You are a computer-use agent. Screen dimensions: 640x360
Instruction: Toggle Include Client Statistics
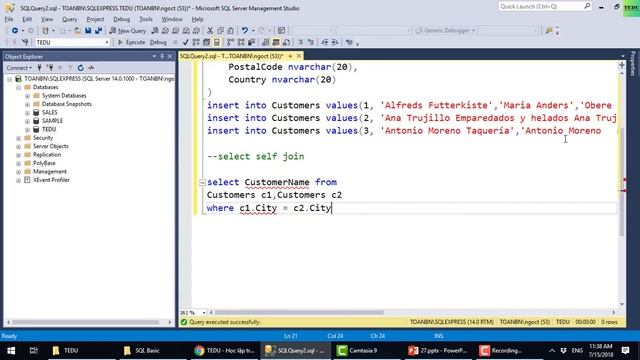(251, 42)
